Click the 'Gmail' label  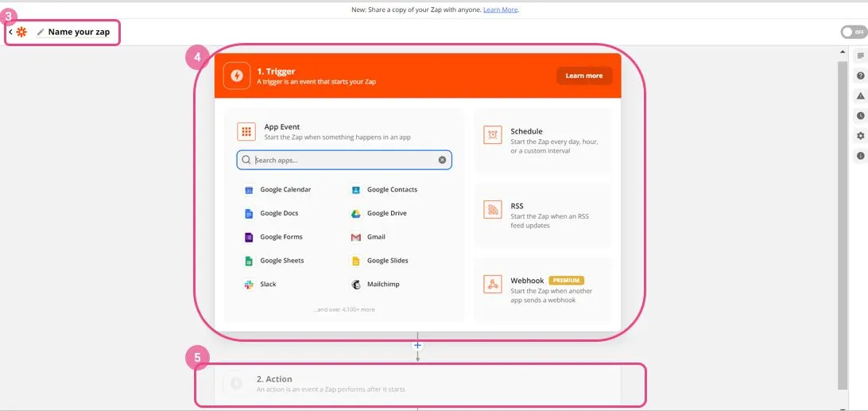[x=376, y=237]
